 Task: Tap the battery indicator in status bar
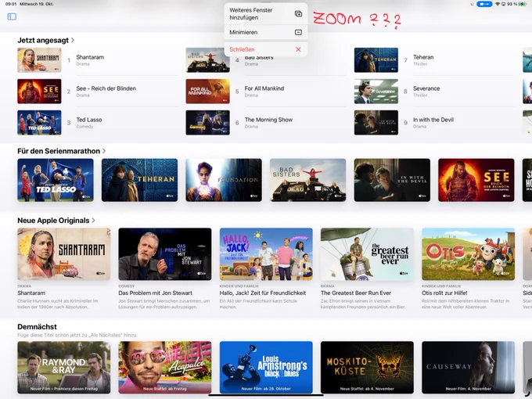pyautogui.click(x=522, y=4)
